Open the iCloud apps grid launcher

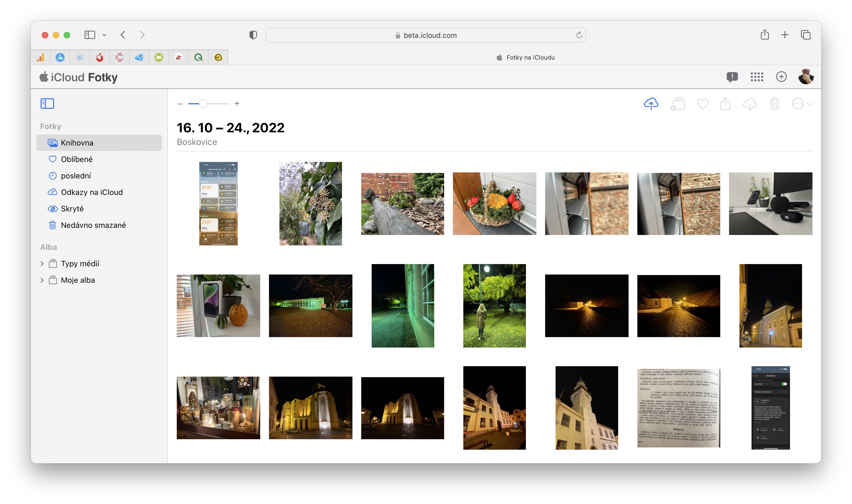[756, 77]
